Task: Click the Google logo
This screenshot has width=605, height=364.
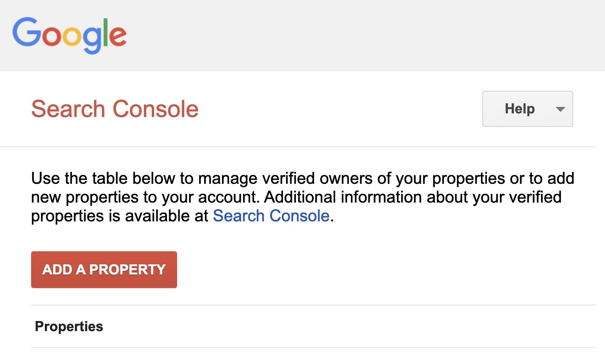Action: coord(69,35)
